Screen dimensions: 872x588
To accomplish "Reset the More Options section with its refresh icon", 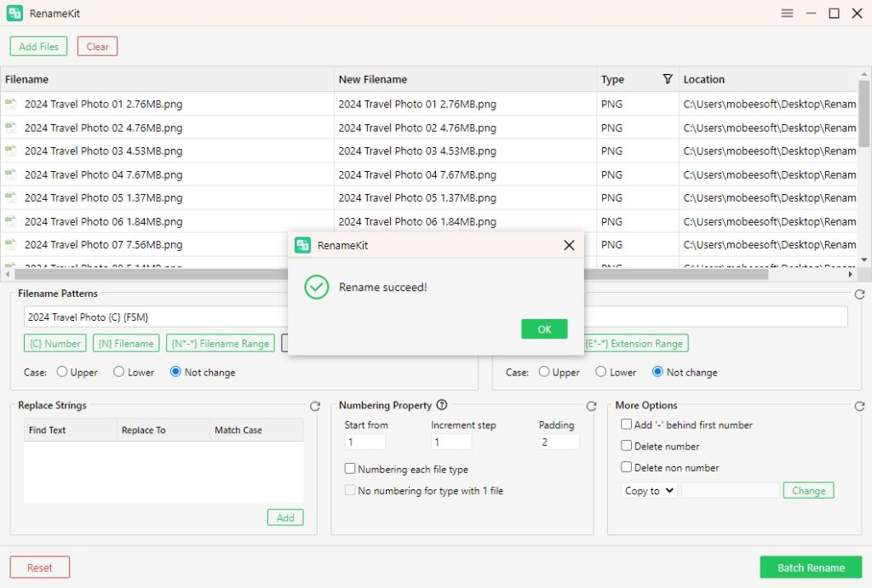I will [858, 405].
